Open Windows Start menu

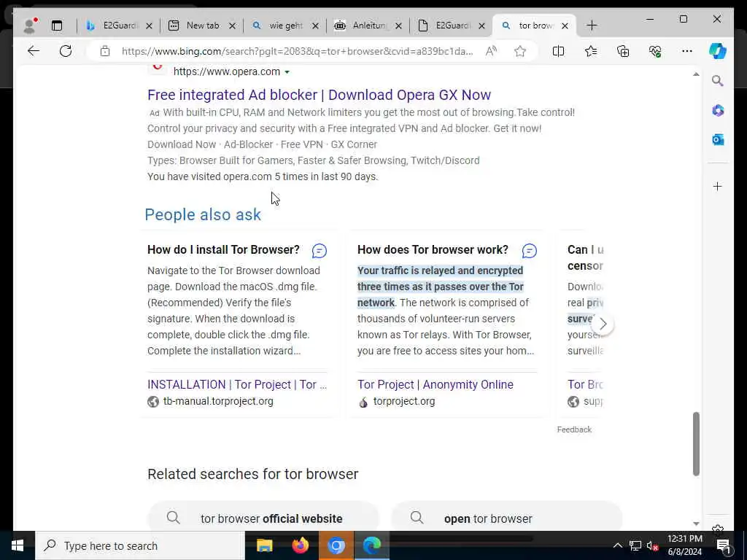point(18,545)
